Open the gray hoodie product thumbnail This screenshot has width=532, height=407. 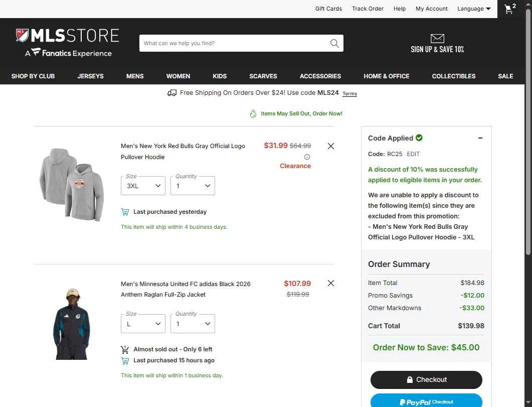point(72,184)
